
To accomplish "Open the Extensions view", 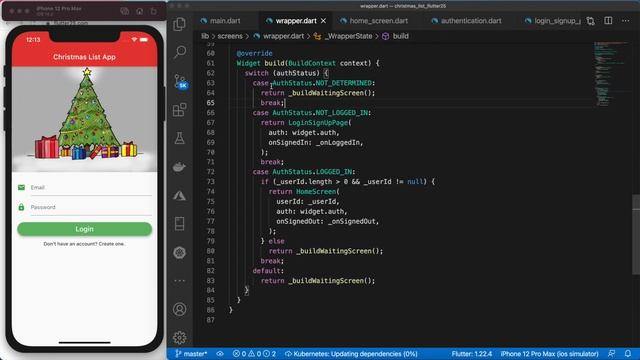I will [180, 110].
